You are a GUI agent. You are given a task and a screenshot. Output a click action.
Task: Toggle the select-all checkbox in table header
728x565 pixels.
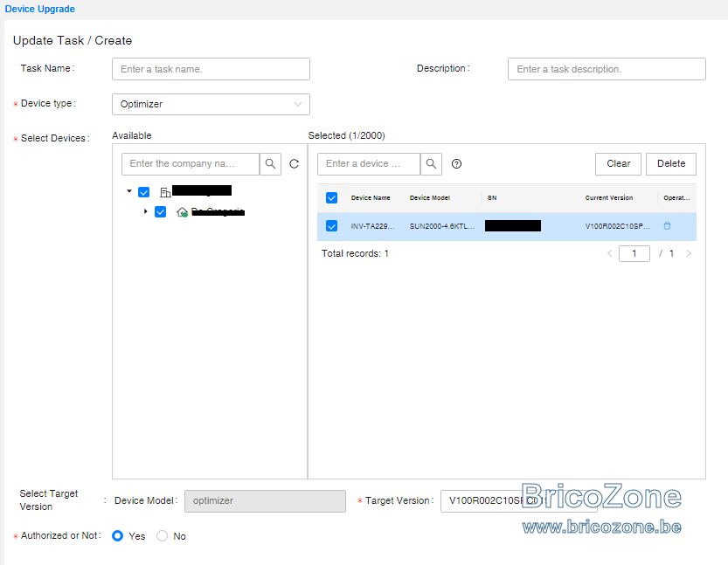331,198
